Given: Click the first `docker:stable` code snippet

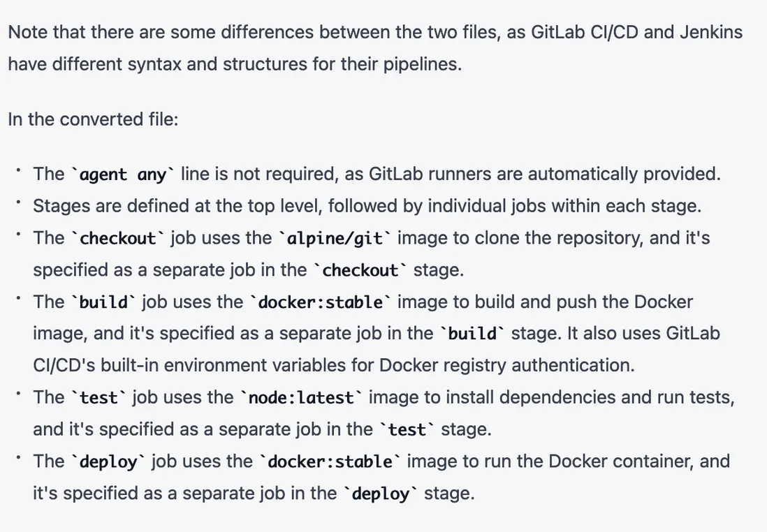Looking at the screenshot, I should [x=321, y=302].
